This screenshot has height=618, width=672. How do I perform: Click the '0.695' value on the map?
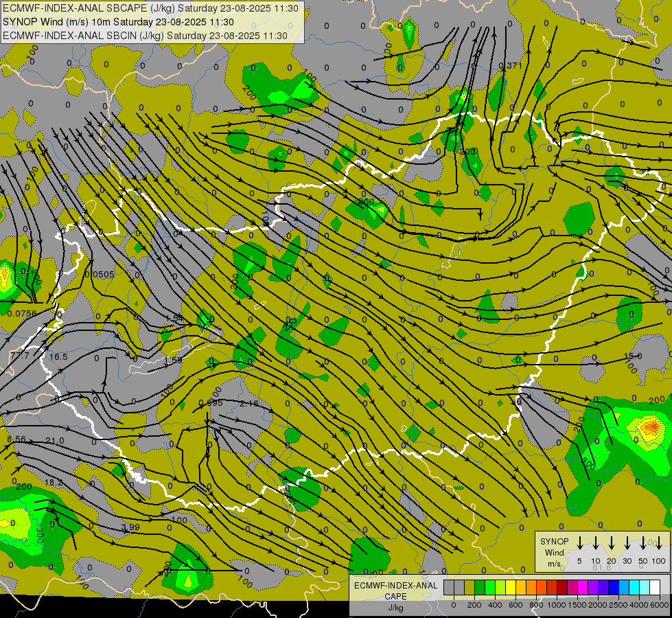point(211,403)
